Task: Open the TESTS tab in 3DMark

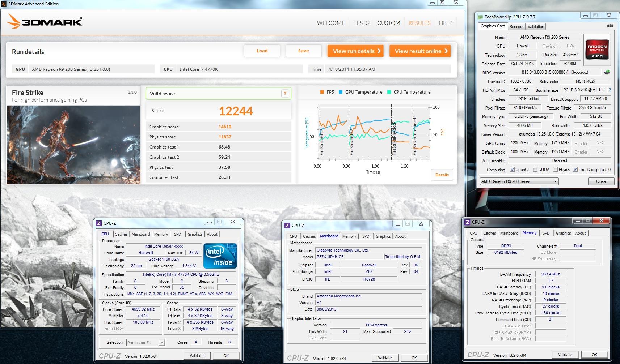Action: coord(361,23)
